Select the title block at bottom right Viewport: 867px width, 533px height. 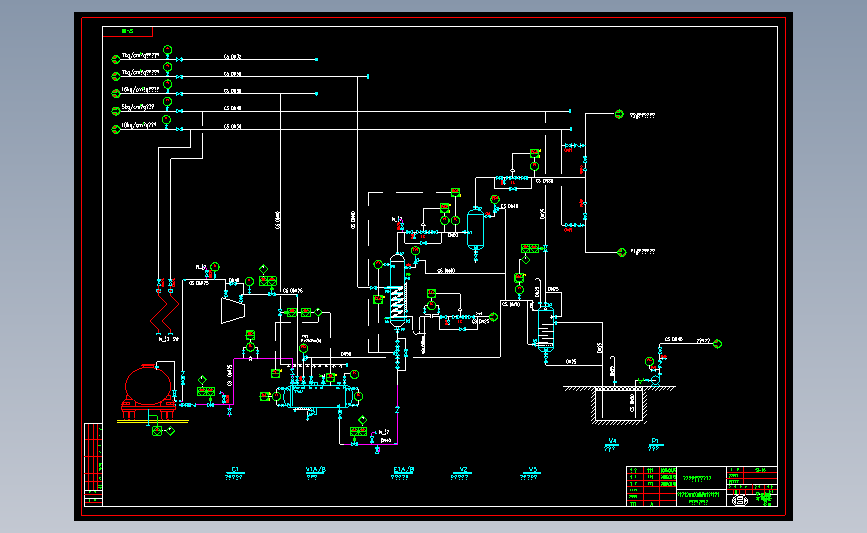(x=702, y=486)
